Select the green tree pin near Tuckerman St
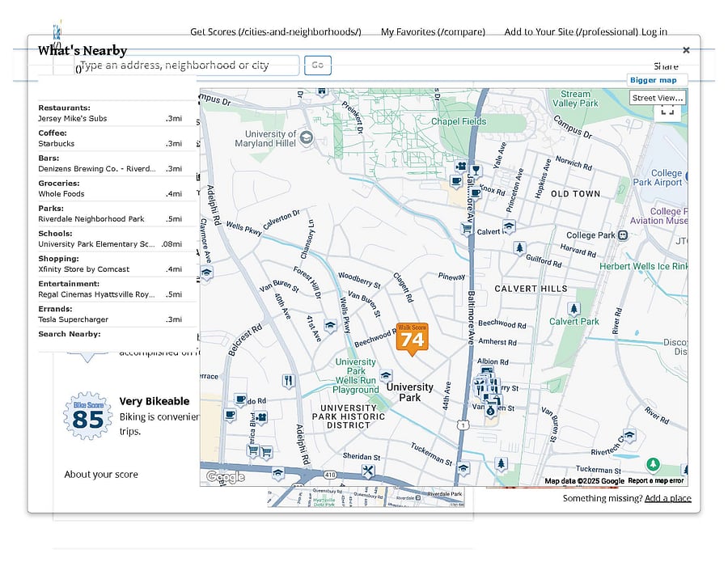 (x=653, y=464)
